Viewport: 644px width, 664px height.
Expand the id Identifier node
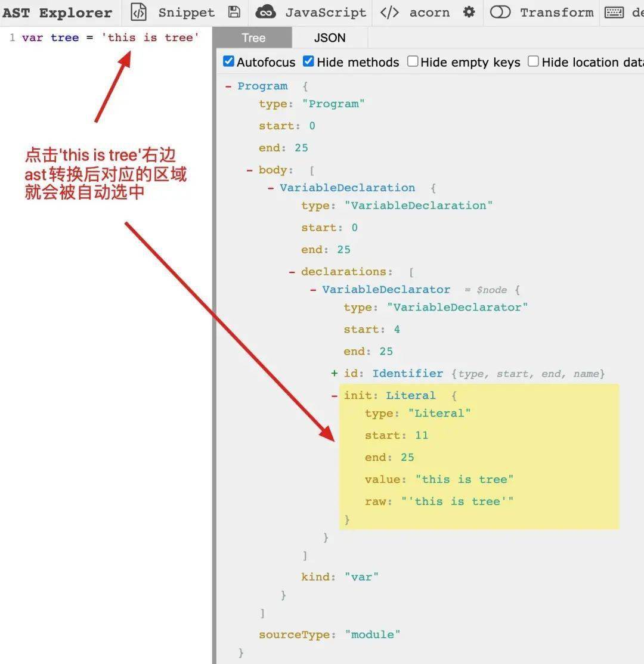point(335,373)
